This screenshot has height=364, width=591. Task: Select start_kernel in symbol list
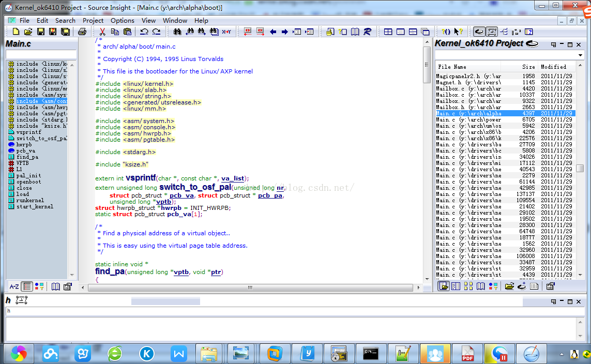(35, 206)
